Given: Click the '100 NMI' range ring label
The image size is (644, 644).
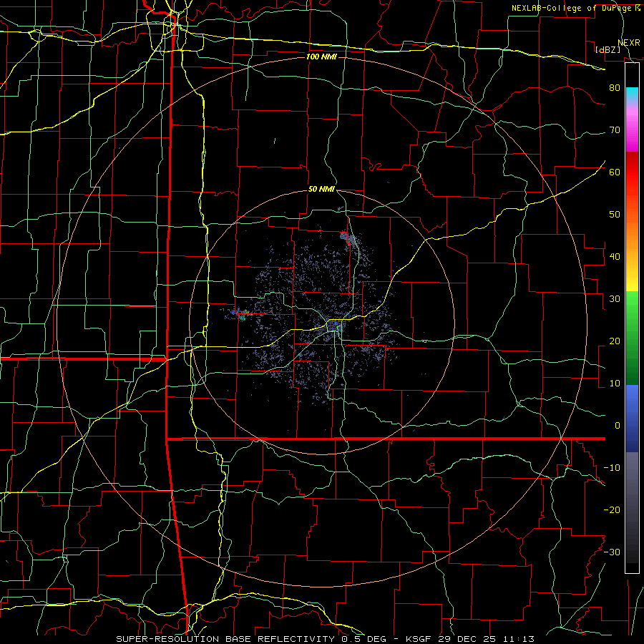Looking at the screenshot, I should (x=321, y=57).
